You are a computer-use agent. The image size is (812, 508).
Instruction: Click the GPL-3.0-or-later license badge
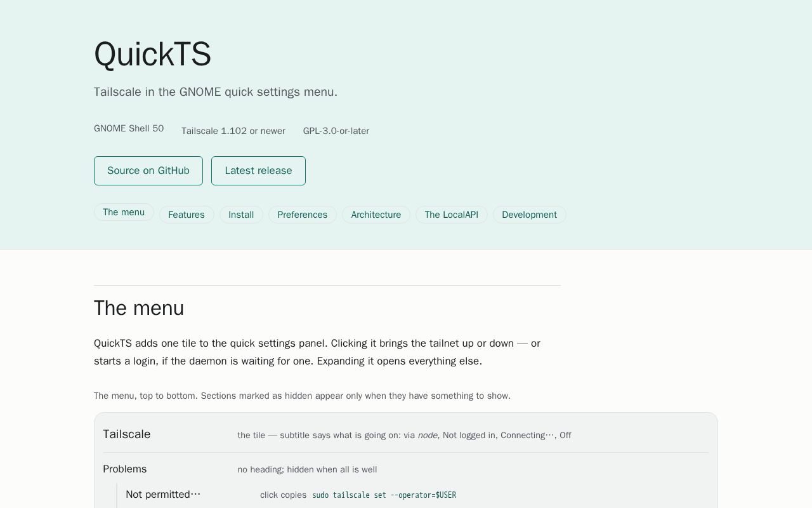pyautogui.click(x=336, y=131)
